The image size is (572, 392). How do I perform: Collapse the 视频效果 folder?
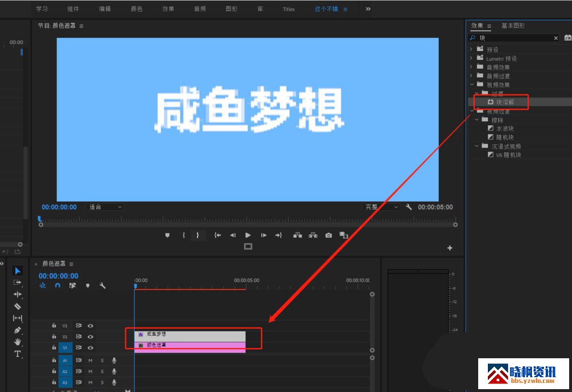[471, 84]
